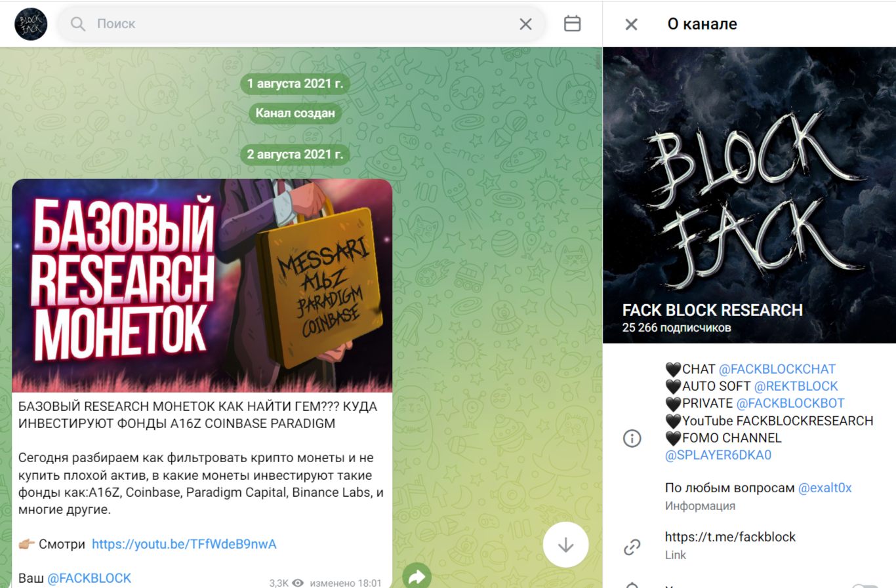The image size is (896, 588).
Task: Click the 1 августа 2021 г. date badge
Action: [x=295, y=83]
